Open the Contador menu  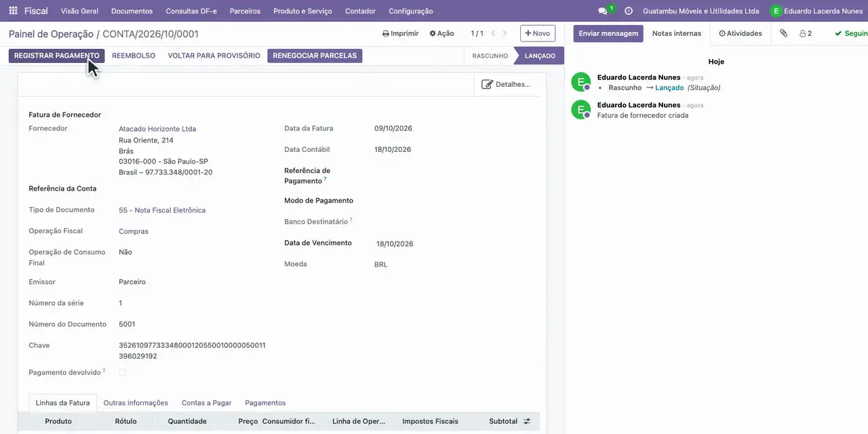(360, 11)
